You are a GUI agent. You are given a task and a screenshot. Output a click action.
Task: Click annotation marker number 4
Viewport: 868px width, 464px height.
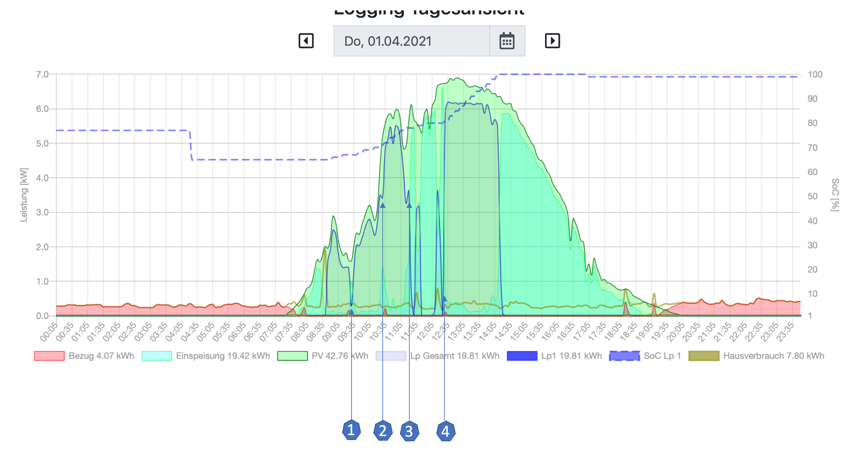pyautogui.click(x=445, y=431)
